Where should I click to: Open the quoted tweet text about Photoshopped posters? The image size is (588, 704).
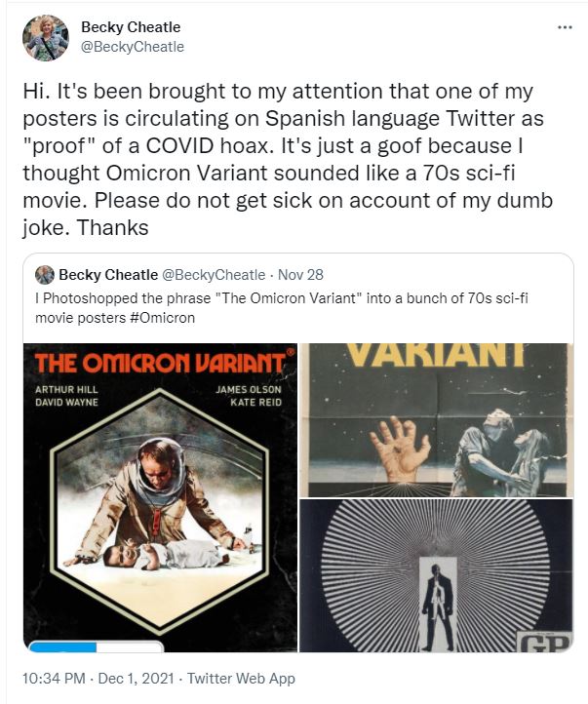tap(282, 308)
